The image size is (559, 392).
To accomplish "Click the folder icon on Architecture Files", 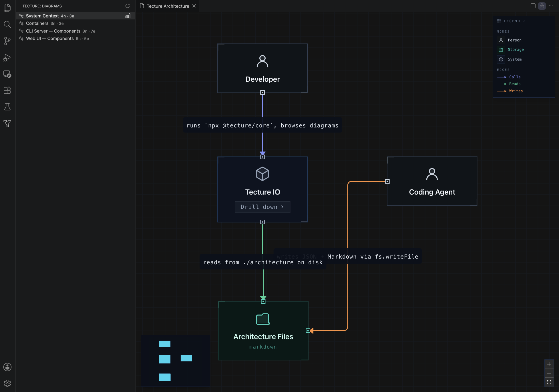I will pos(263,319).
